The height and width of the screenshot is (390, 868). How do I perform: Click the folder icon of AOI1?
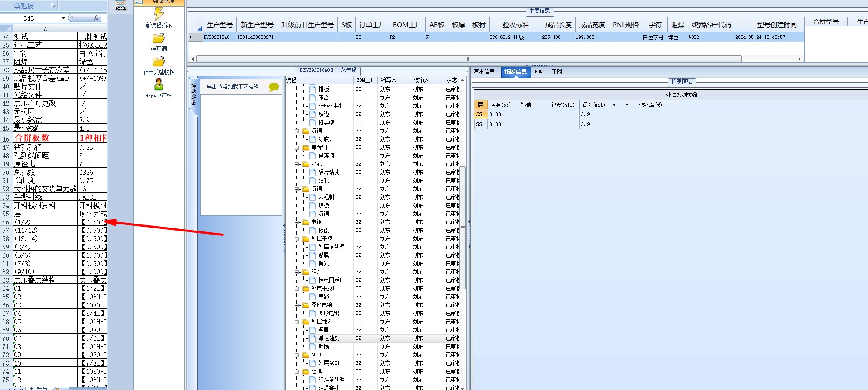click(306, 355)
